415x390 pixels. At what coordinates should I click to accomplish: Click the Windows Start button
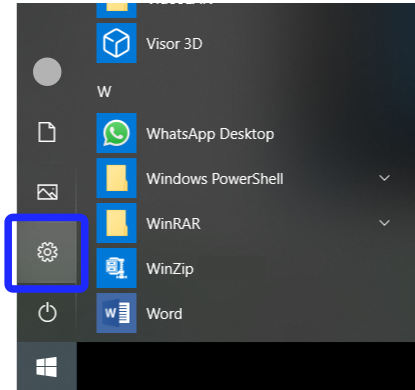point(47,367)
